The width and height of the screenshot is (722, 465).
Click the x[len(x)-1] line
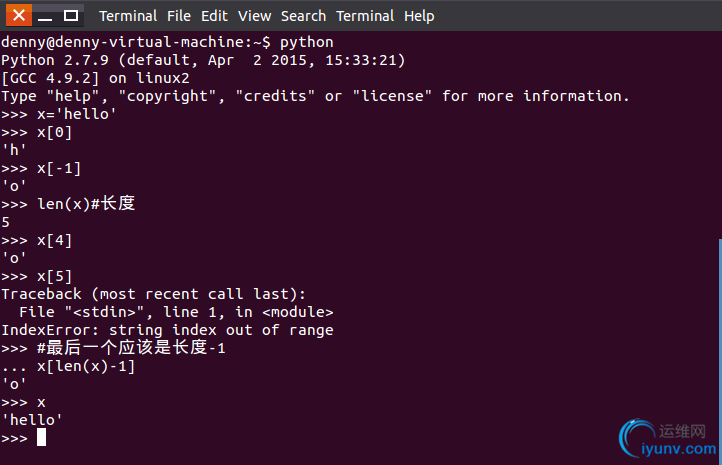pos(68,366)
